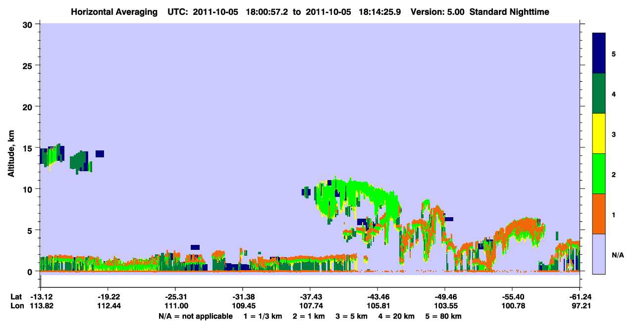Click the lavender N/A color swatch
This screenshot has height=330, width=644.
point(599,254)
